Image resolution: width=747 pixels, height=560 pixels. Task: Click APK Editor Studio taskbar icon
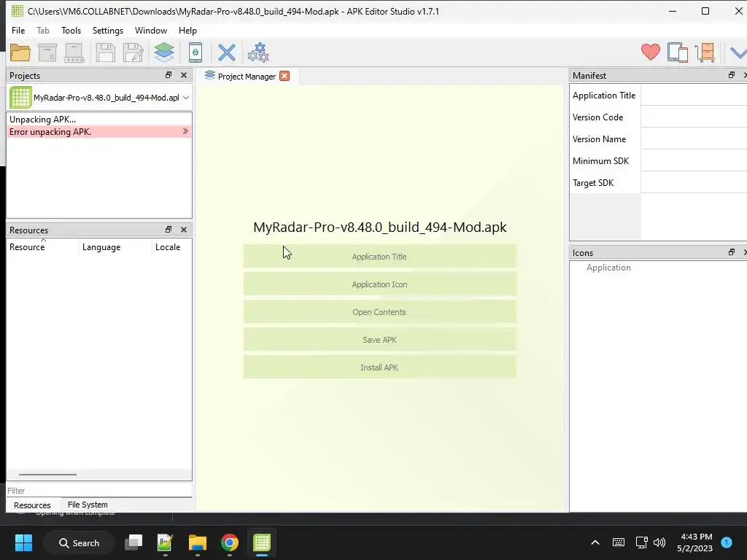(x=262, y=542)
